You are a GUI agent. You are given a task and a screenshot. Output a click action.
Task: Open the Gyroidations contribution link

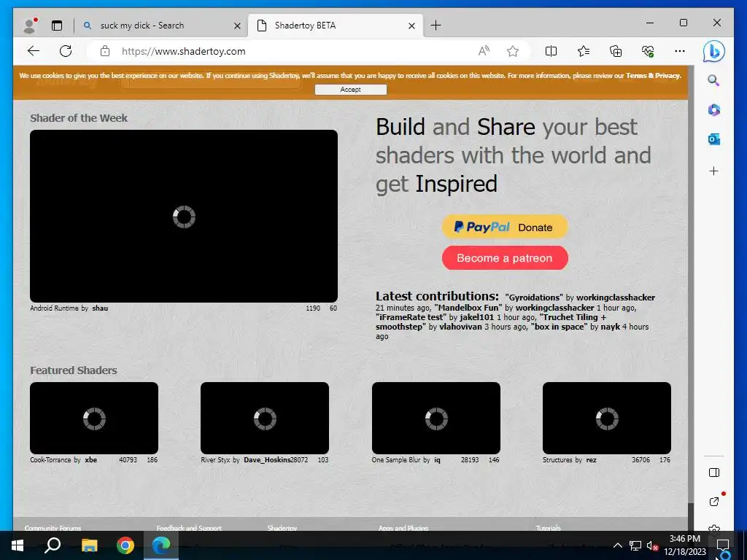(534, 297)
